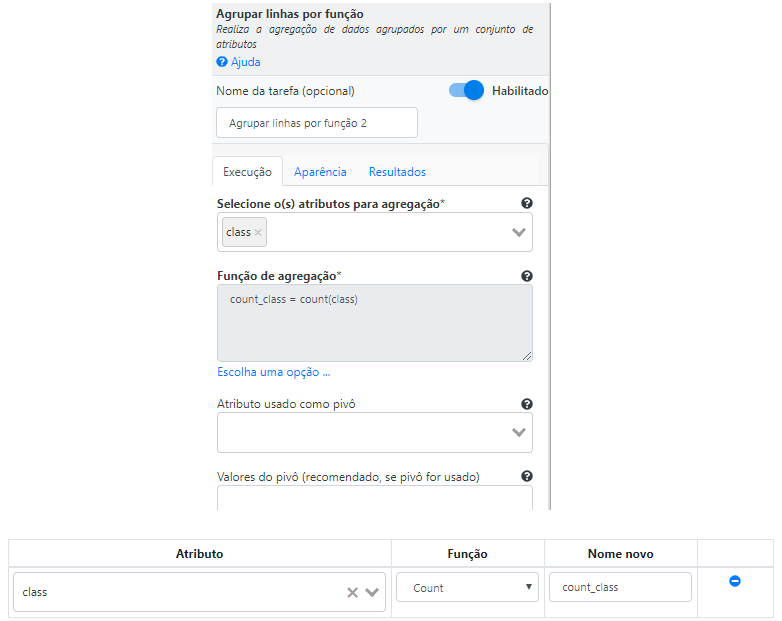The width and height of the screenshot is (782, 621).
Task: Open the Ajuda help link
Action: click(x=245, y=62)
